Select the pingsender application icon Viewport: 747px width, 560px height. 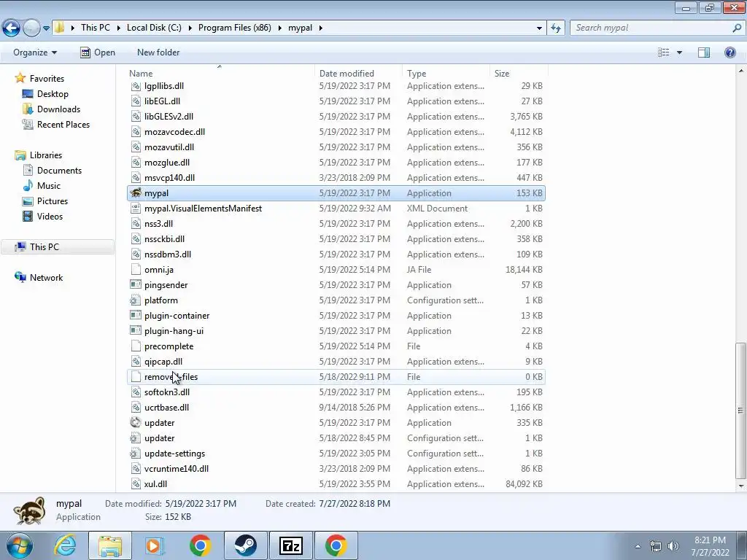[x=136, y=285]
